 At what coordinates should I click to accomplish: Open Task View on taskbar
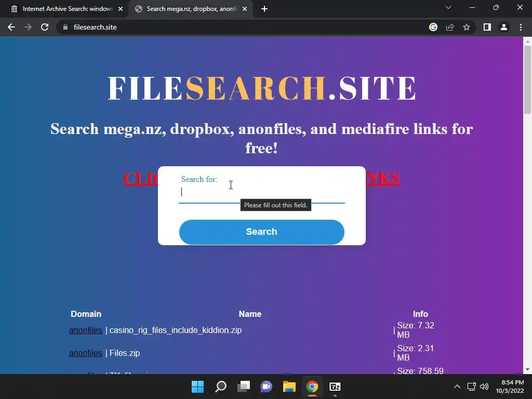[x=244, y=387]
